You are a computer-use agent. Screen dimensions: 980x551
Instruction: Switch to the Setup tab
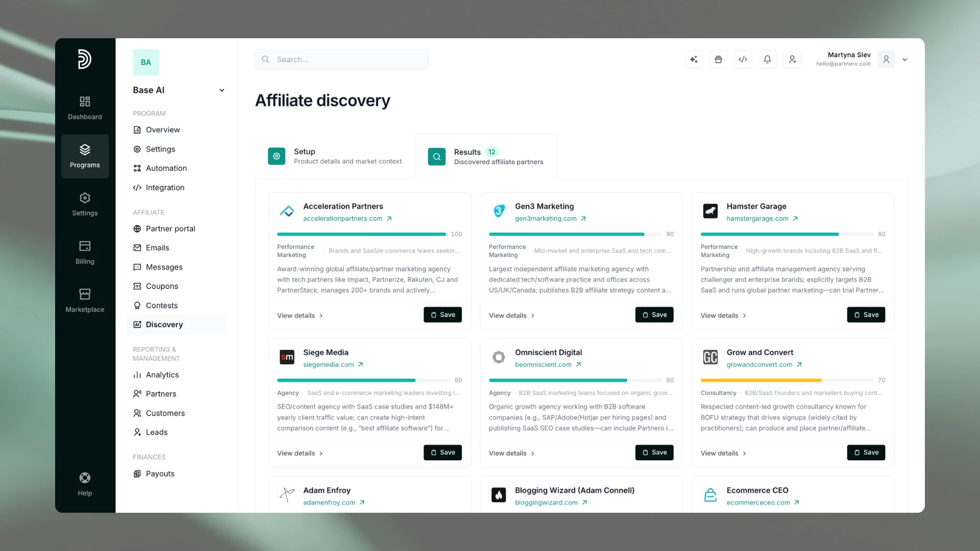coord(335,156)
